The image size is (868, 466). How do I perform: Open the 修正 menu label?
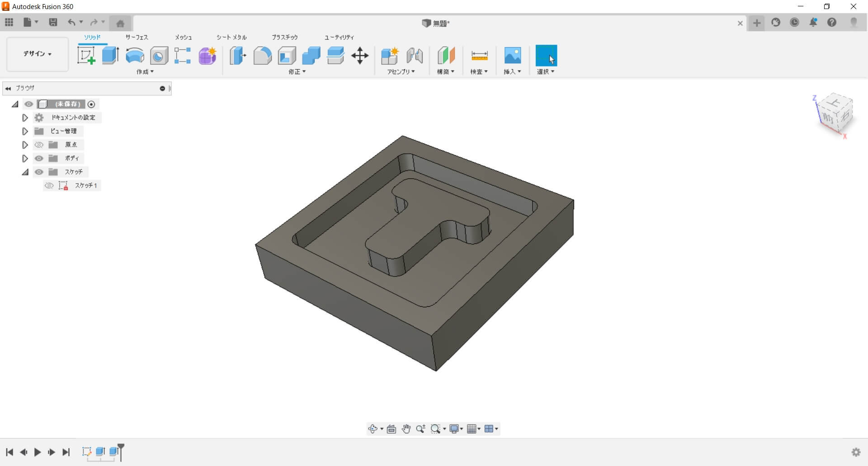tap(297, 71)
